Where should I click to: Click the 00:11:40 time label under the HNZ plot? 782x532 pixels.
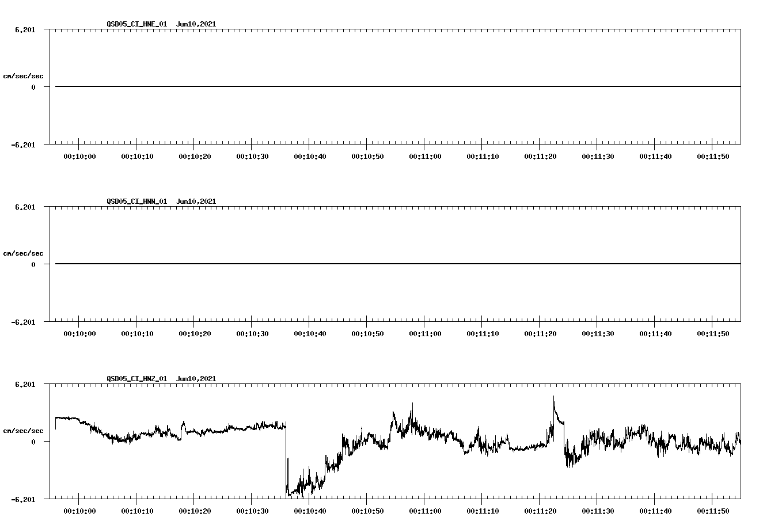tap(655, 511)
